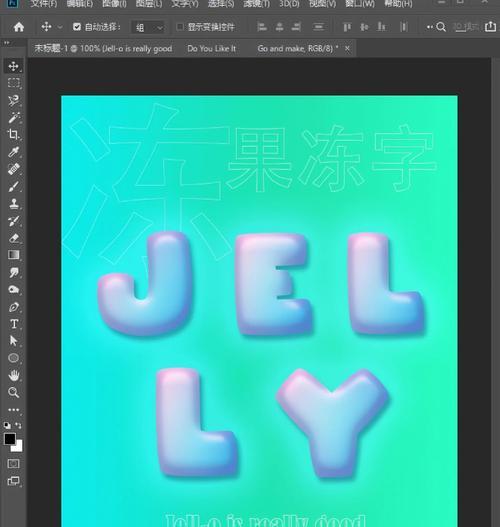Swap foreground and background colors

pos(19,425)
